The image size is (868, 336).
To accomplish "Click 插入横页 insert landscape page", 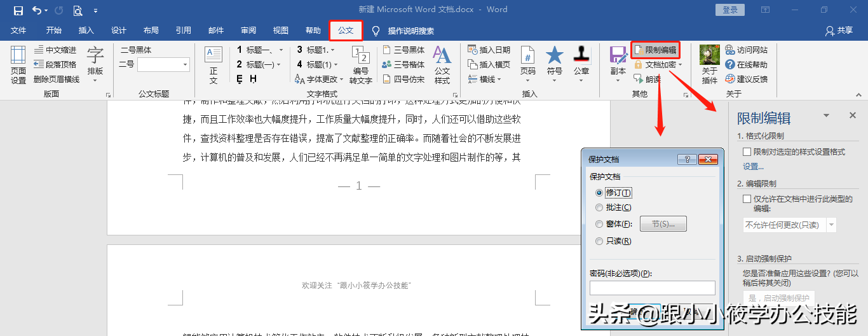I will (x=489, y=64).
